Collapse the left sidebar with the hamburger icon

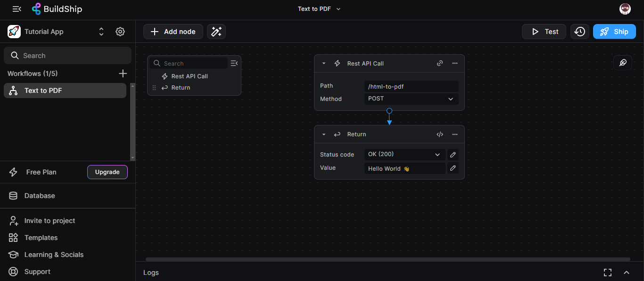pyautogui.click(x=17, y=8)
